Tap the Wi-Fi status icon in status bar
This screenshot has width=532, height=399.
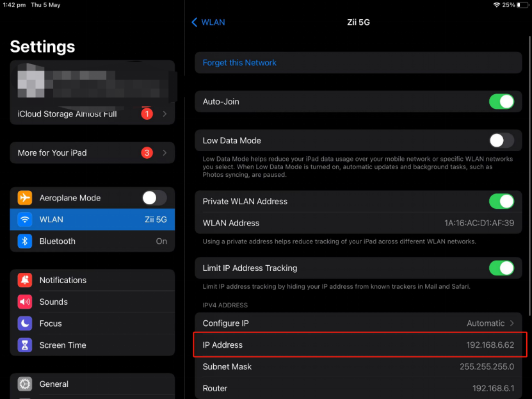click(x=496, y=5)
